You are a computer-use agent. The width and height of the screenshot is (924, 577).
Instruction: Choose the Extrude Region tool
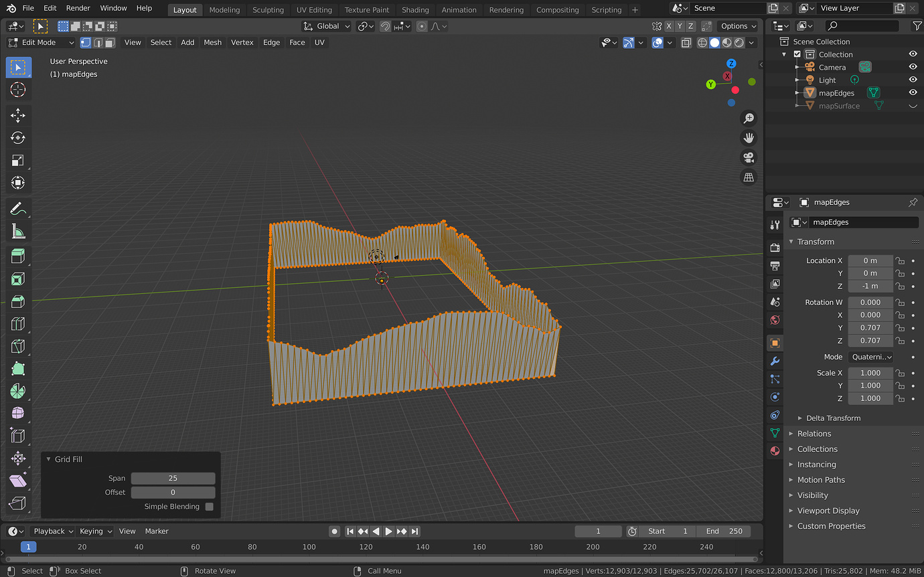(x=18, y=256)
